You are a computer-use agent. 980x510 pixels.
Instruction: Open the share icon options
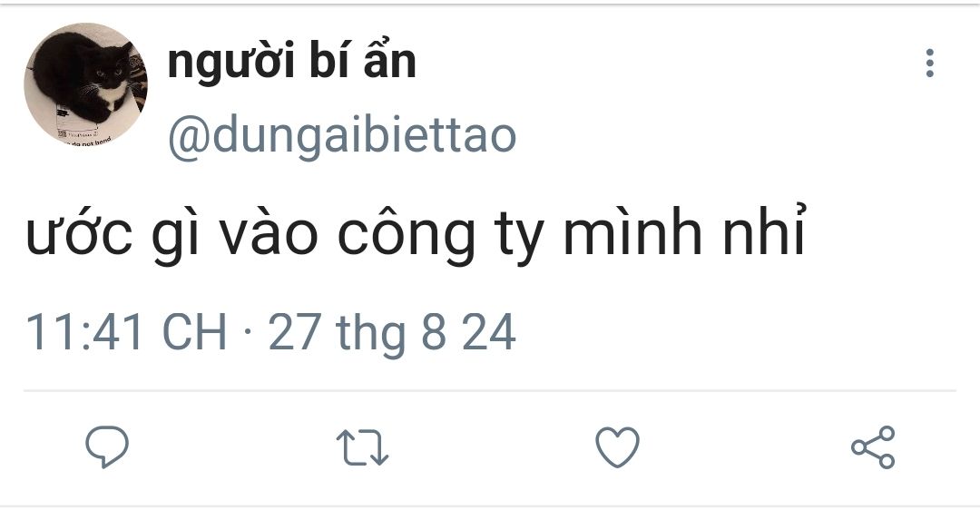click(x=873, y=446)
